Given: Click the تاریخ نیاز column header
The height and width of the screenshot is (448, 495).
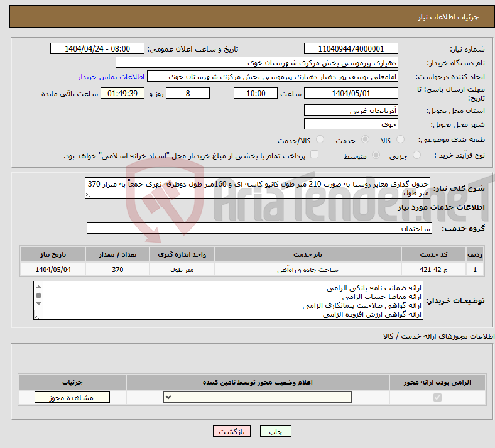Looking at the screenshot, I should pos(53,254).
